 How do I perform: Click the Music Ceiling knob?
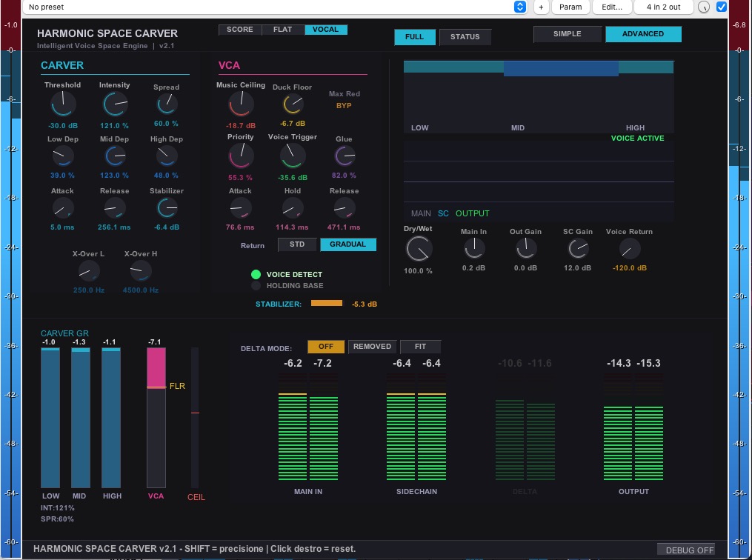tap(241, 104)
